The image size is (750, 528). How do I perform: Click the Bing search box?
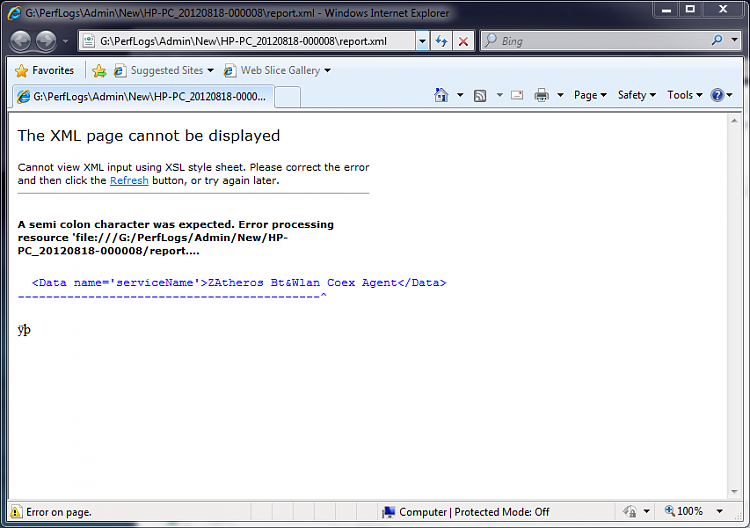[x=596, y=41]
